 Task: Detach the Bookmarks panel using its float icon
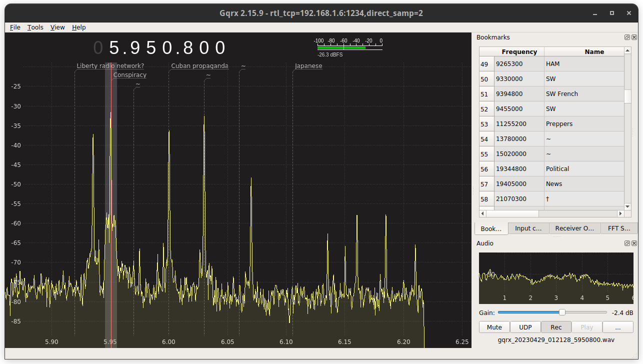point(627,37)
